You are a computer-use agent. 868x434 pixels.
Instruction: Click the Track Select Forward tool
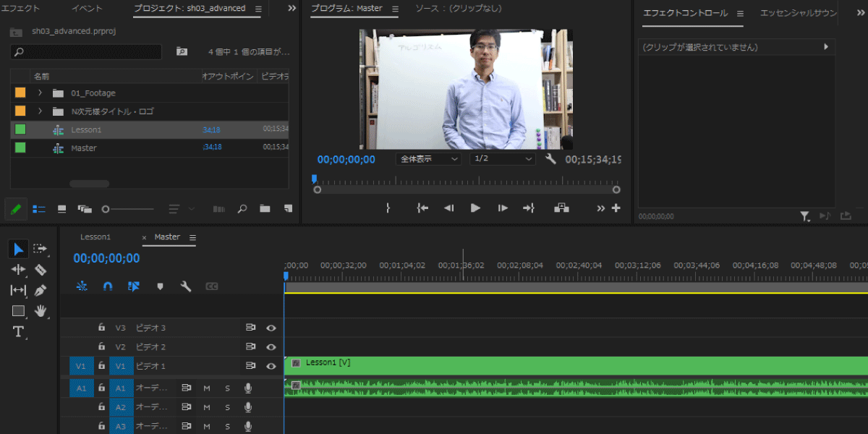[41, 249]
